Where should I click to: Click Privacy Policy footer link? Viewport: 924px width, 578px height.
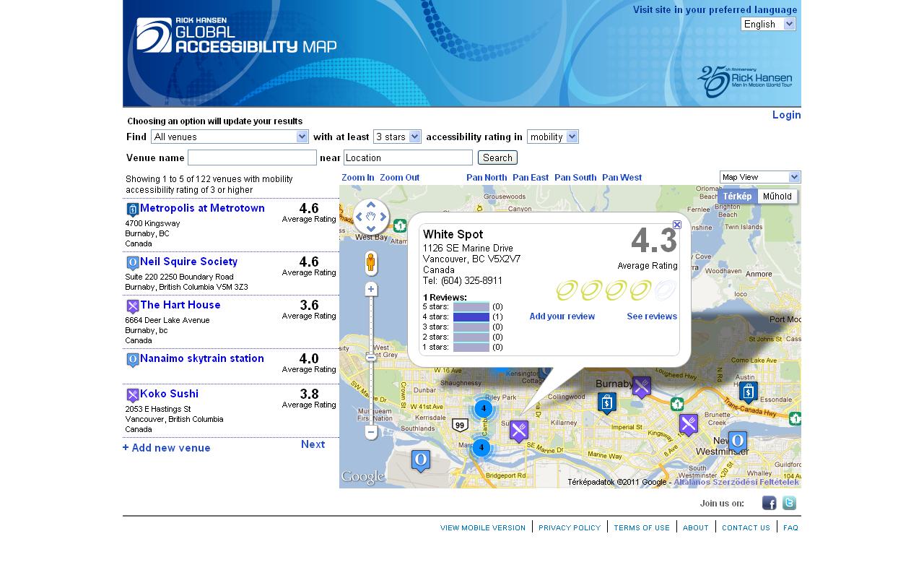click(x=570, y=527)
